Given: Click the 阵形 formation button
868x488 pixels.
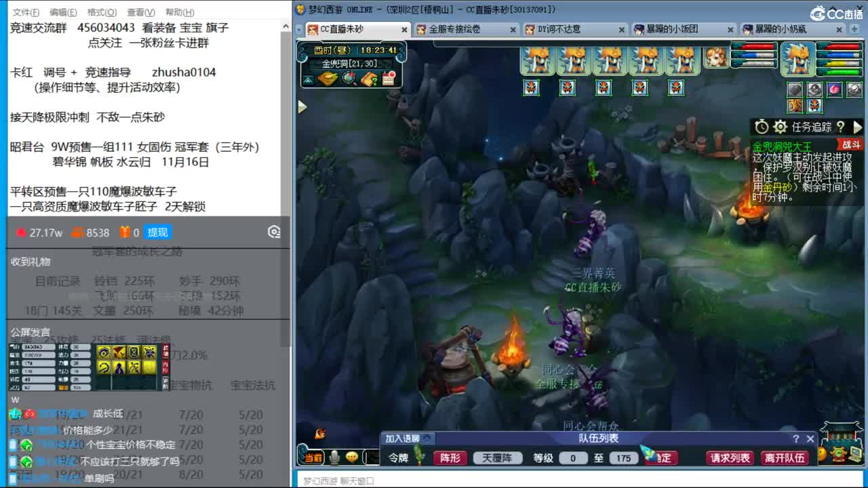Looking at the screenshot, I should [450, 458].
